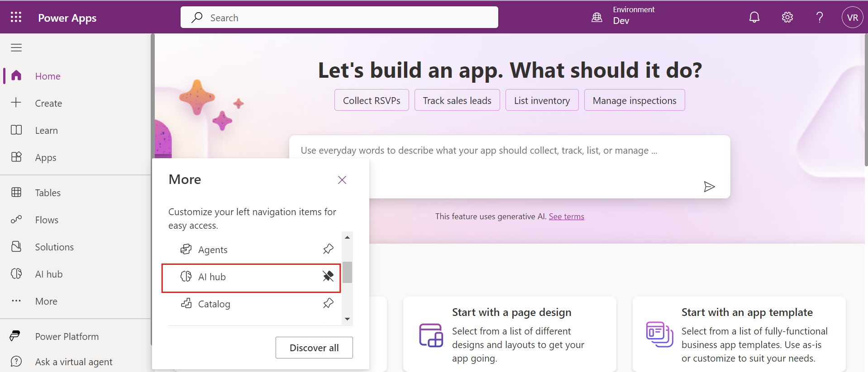
Task: Open the Dev environment picker
Action: [633, 16]
